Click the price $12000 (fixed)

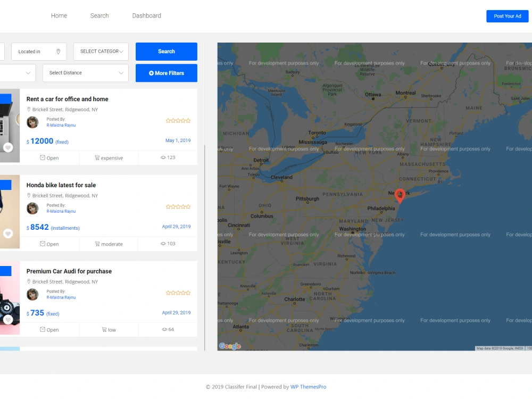(x=47, y=141)
